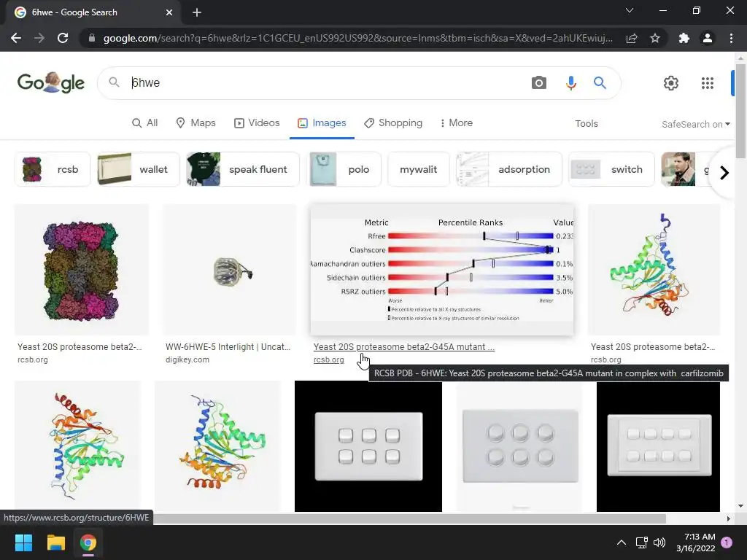Select the Images tab

point(322,122)
